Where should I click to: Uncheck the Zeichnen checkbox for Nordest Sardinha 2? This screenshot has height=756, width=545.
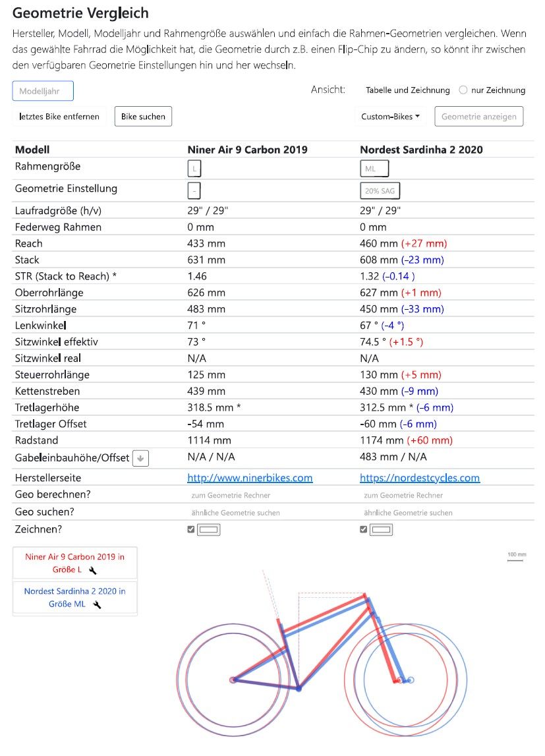[x=364, y=529]
